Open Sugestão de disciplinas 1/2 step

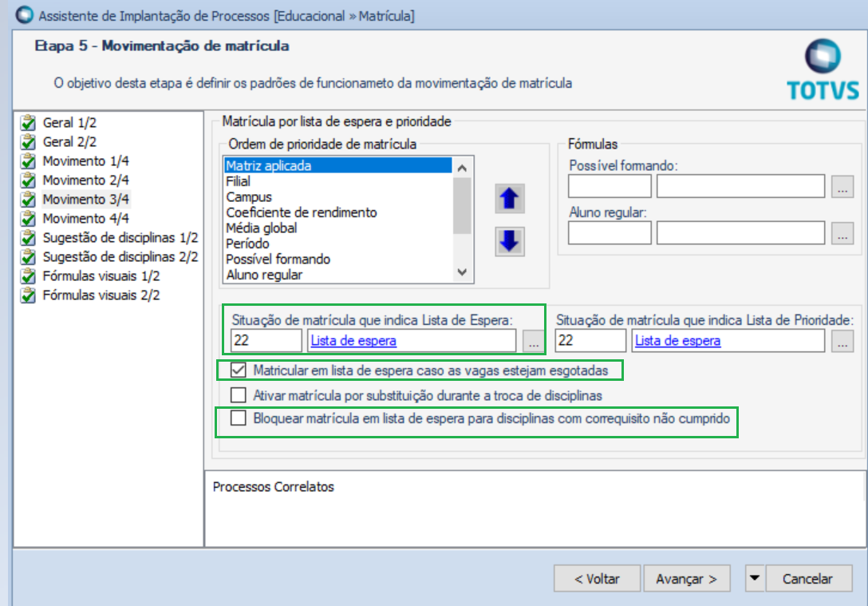coord(120,238)
